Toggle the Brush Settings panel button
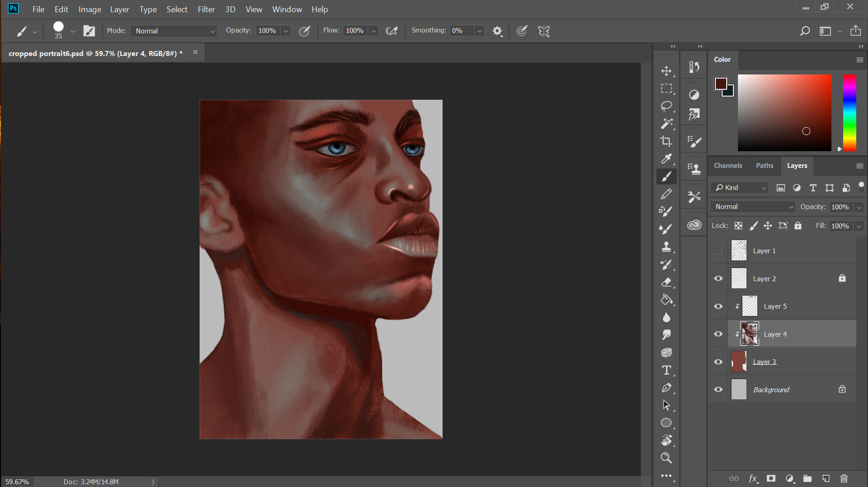 (x=89, y=31)
